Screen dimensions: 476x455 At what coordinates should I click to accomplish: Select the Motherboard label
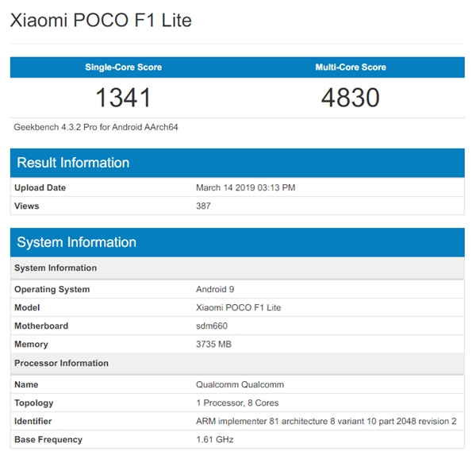41,326
